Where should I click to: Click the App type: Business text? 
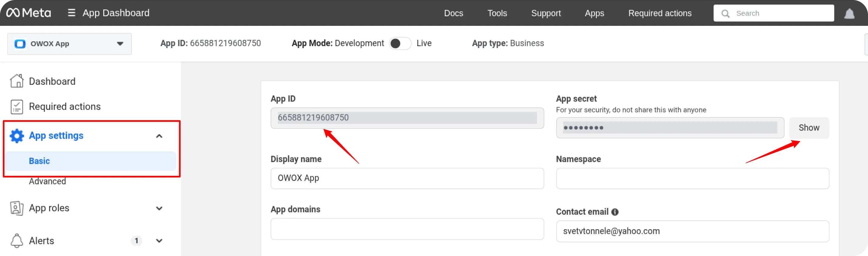pos(508,43)
